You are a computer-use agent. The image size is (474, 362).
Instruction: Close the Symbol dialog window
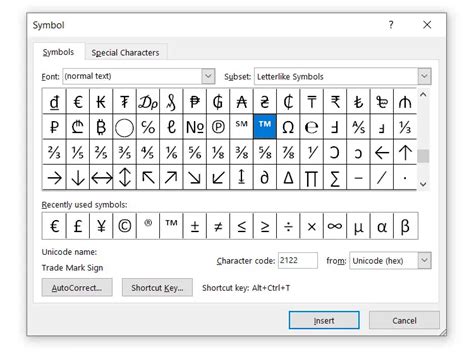click(x=427, y=25)
